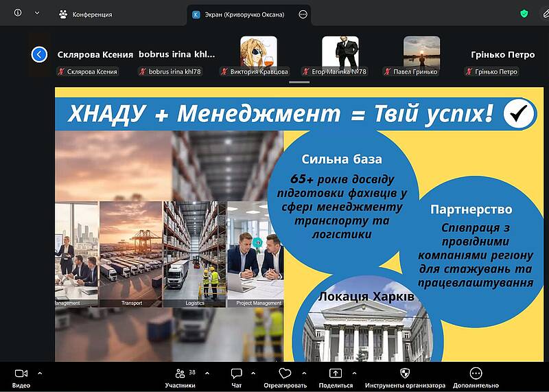Click the resize handle below the participant strip
The width and height of the screenshot is (549, 392).
(299, 82)
